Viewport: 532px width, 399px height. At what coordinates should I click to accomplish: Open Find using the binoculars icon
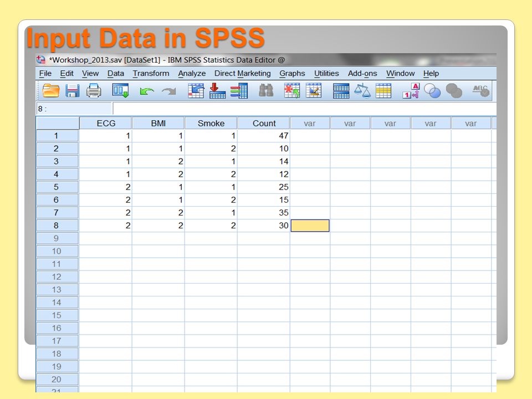pos(266,91)
